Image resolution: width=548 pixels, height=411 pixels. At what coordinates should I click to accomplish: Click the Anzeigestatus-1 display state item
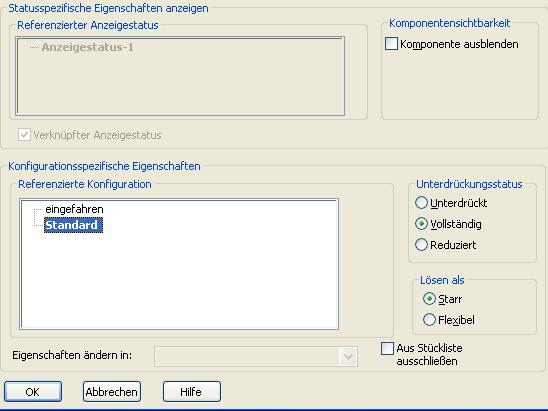[x=87, y=47]
